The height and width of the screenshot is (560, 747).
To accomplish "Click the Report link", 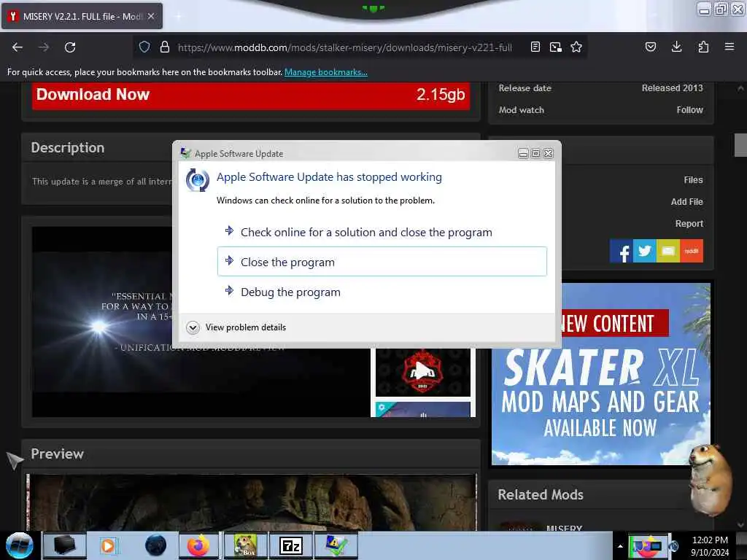I will (x=689, y=224).
